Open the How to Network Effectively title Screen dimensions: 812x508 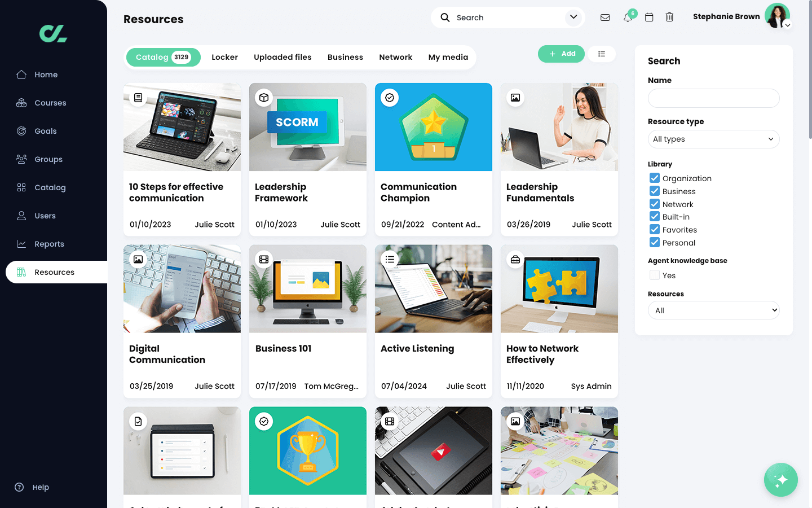tap(542, 354)
